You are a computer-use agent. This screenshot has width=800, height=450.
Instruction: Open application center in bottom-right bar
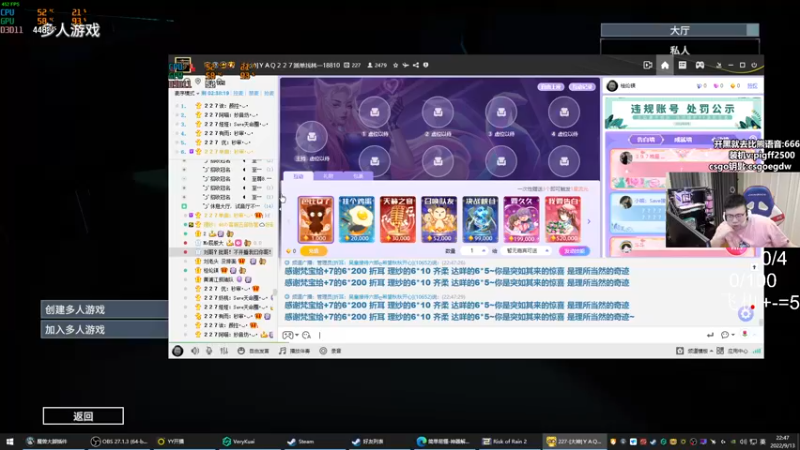point(733,351)
